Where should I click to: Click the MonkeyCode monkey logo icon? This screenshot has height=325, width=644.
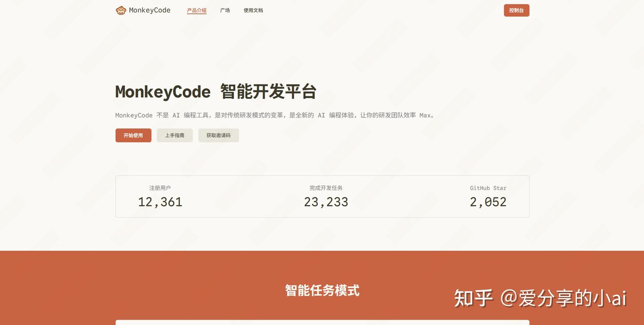(121, 10)
